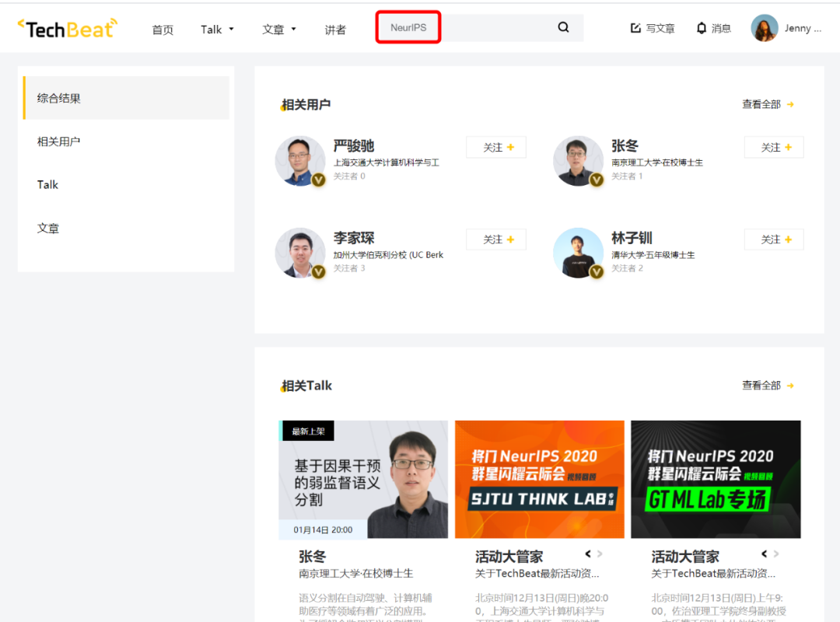The image size is (840, 622).
Task: View all related users via 查看全部
Action: [x=768, y=104]
